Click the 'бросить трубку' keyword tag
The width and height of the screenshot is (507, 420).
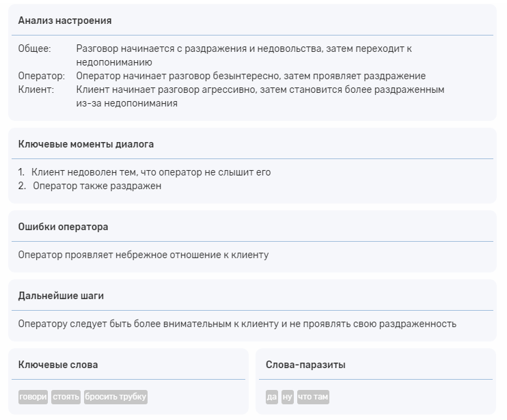click(115, 397)
